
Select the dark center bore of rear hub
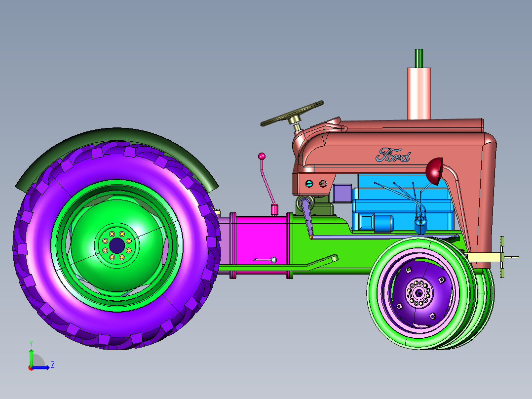[x=117, y=245]
